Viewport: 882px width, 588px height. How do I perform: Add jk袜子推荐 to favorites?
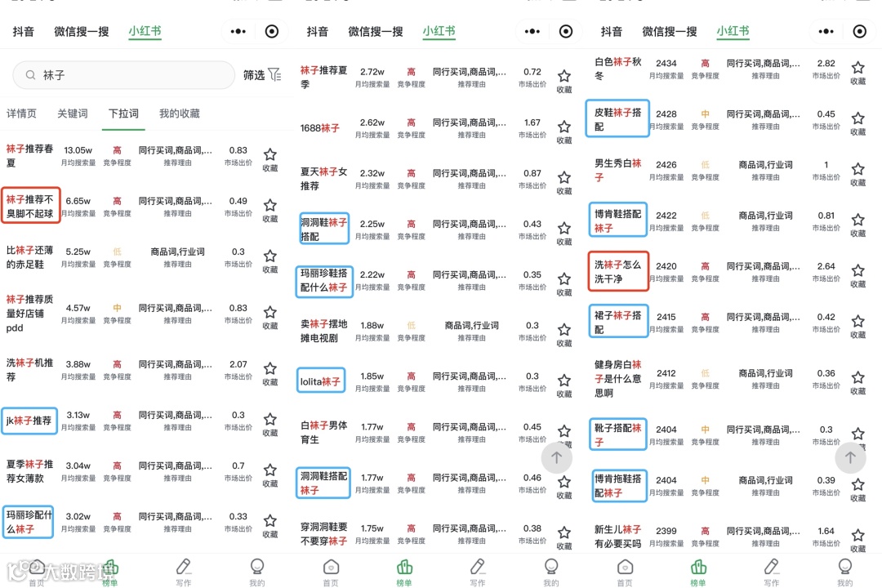270,419
